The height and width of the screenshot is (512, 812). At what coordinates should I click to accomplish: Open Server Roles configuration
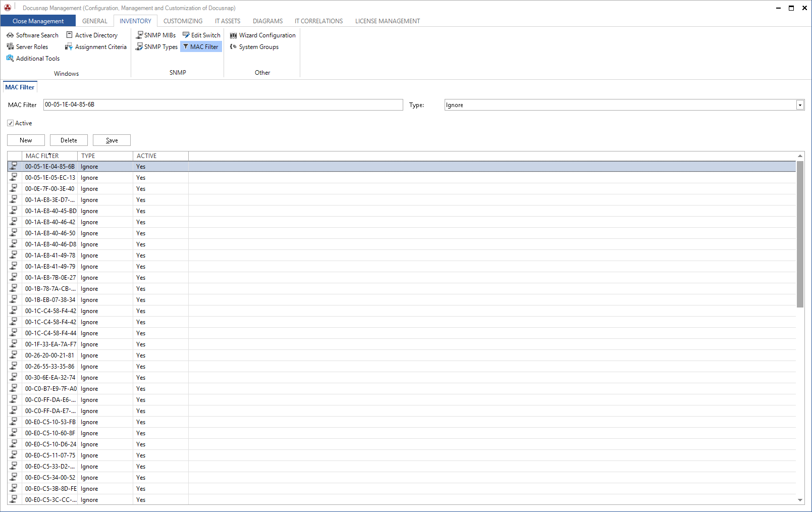click(x=27, y=47)
